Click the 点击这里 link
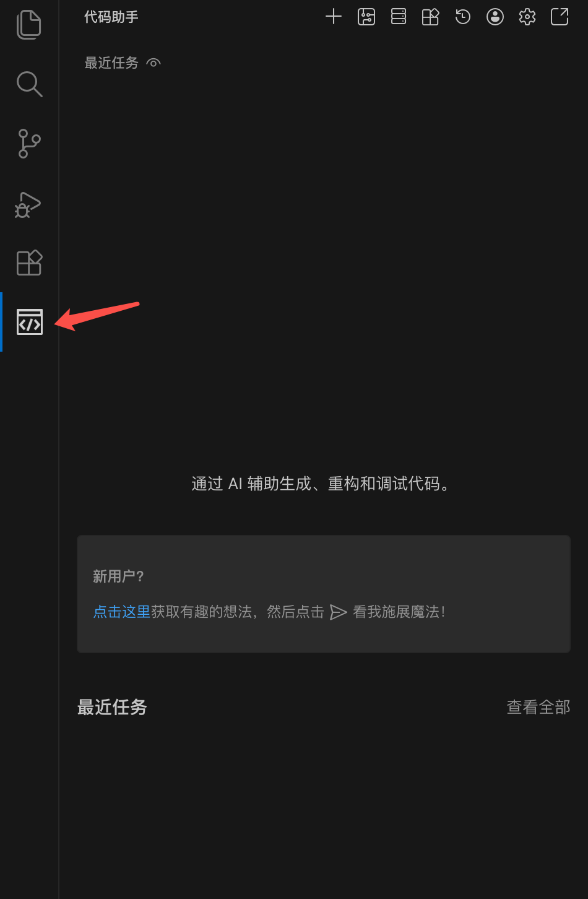This screenshot has width=588, height=899. tap(122, 612)
